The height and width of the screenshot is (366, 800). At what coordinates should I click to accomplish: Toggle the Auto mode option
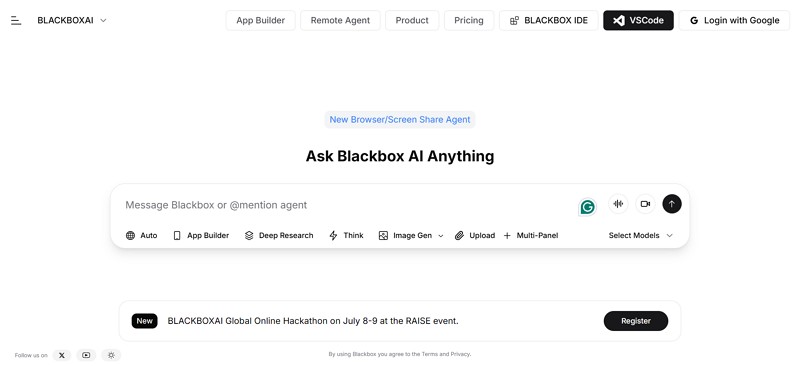(x=141, y=235)
